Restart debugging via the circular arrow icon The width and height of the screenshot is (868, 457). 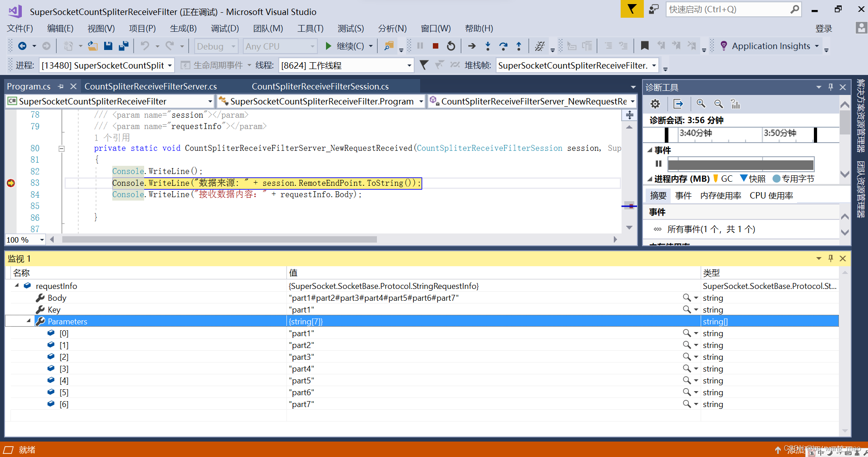451,45
